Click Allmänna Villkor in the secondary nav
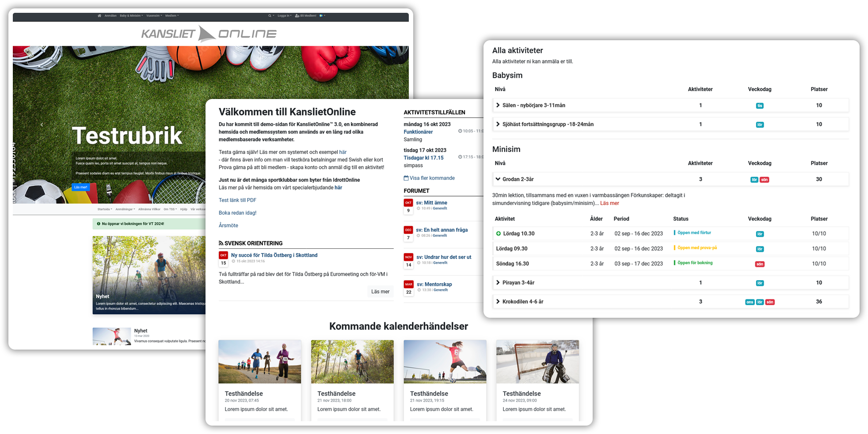Screen dimensions: 868x434 [x=149, y=209]
